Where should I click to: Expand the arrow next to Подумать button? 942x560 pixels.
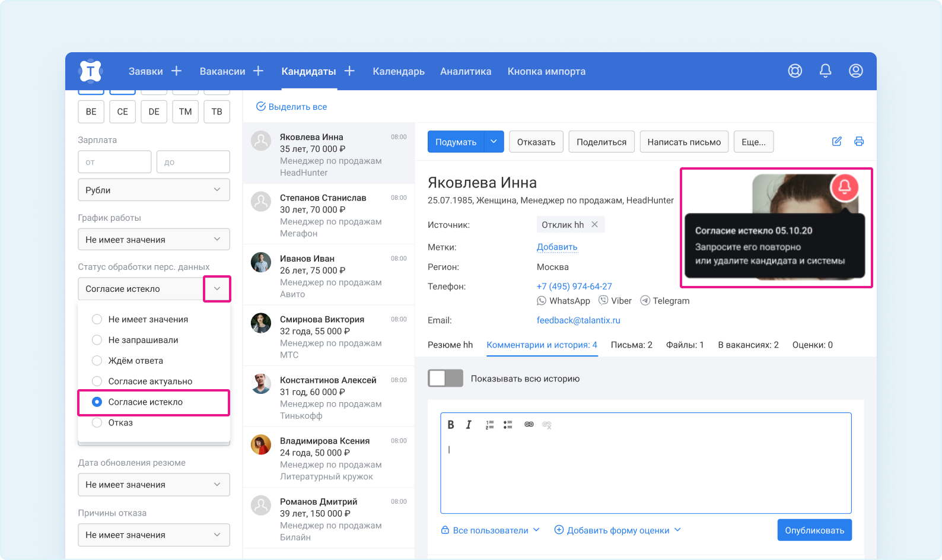494,142
